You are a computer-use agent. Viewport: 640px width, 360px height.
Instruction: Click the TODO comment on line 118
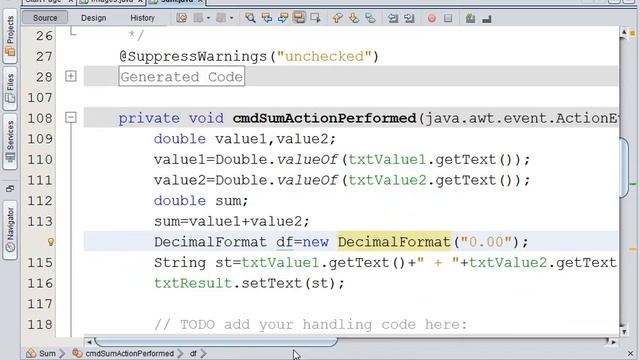311,324
